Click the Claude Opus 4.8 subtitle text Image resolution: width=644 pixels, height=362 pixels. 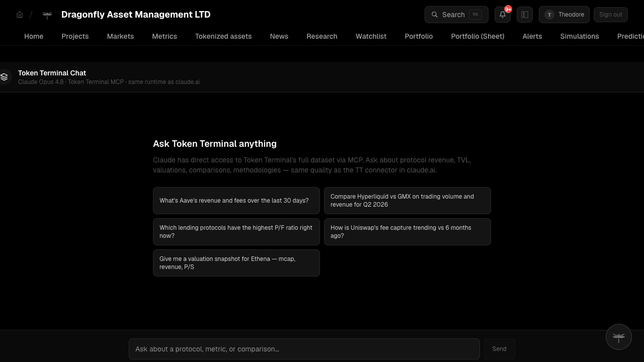coord(109,82)
